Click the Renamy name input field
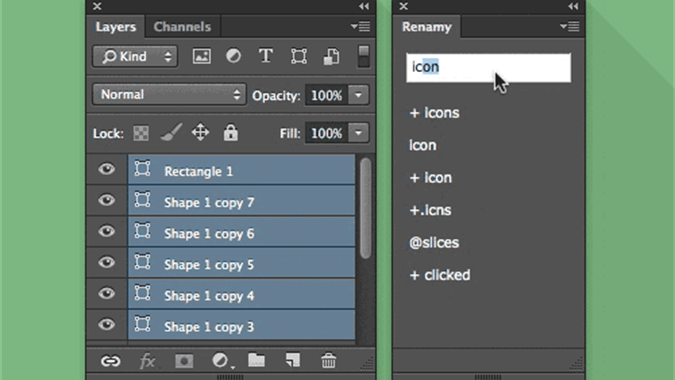The width and height of the screenshot is (675, 380). pos(489,68)
